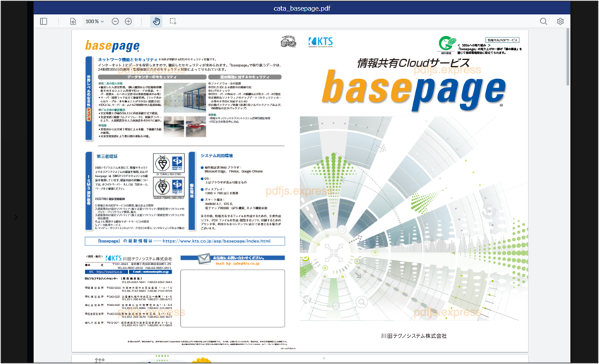The height and width of the screenshot is (364, 599).
Task: Open the view controls page icon
Action: (x=73, y=21)
